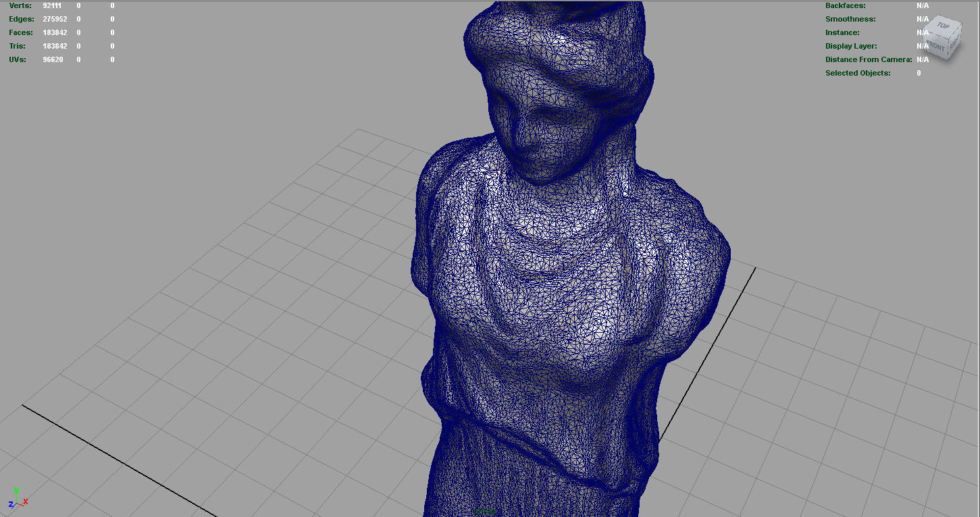Click the 'Faces:' heads-up label
980x517 pixels.
point(22,32)
